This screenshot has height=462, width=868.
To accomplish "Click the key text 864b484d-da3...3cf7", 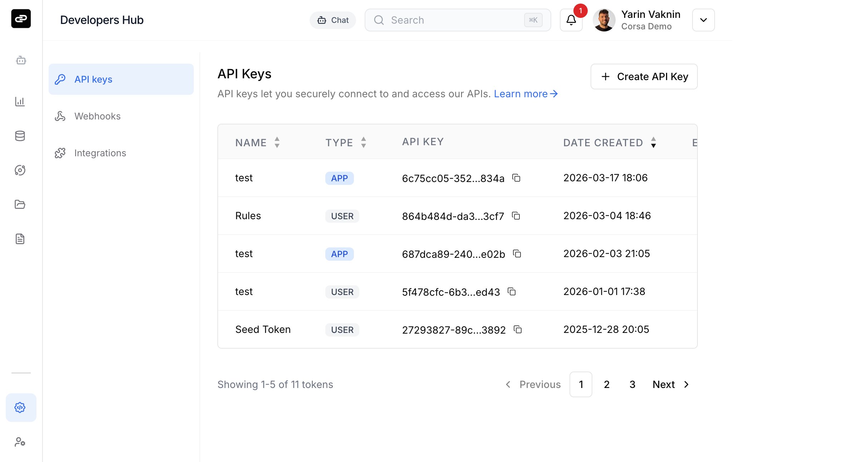I will coord(453,216).
